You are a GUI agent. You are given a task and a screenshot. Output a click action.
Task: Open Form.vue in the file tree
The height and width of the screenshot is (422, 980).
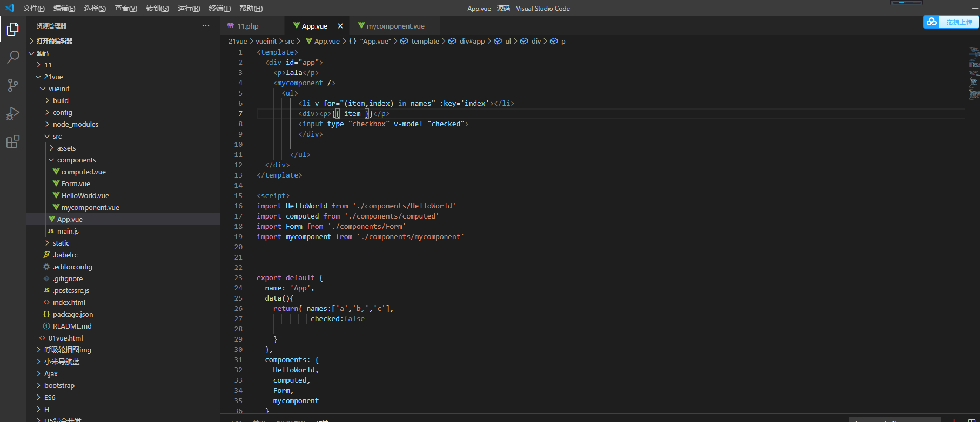pos(123,183)
